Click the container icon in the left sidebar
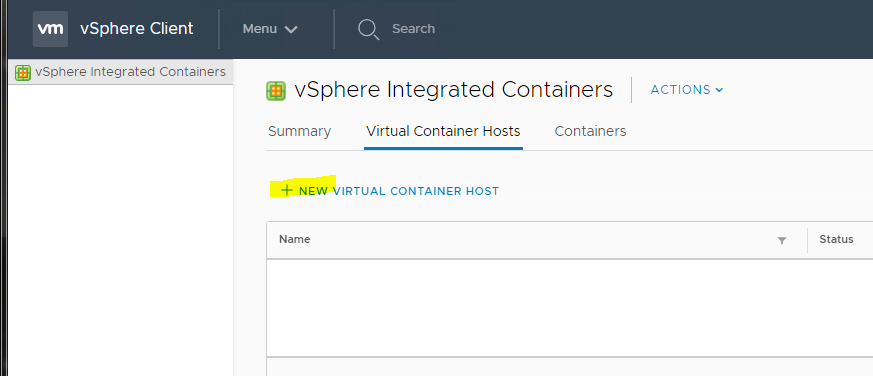This screenshot has height=376, width=873. [23, 72]
